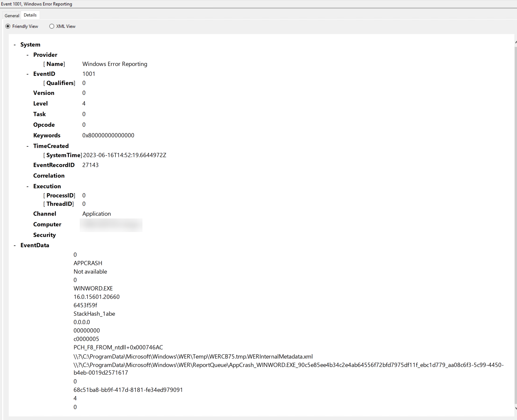The image size is (517, 420).
Task: Collapse the TimeCreated node
Action: (28, 146)
